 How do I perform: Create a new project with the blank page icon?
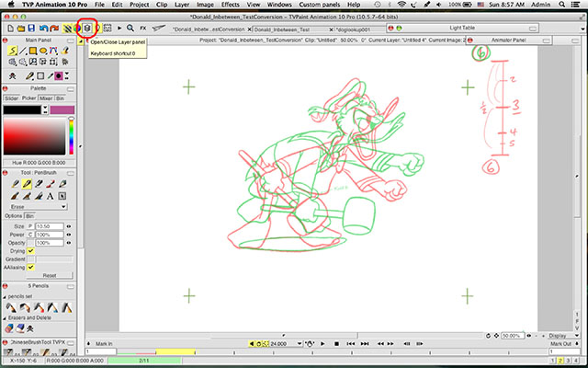coord(10,29)
